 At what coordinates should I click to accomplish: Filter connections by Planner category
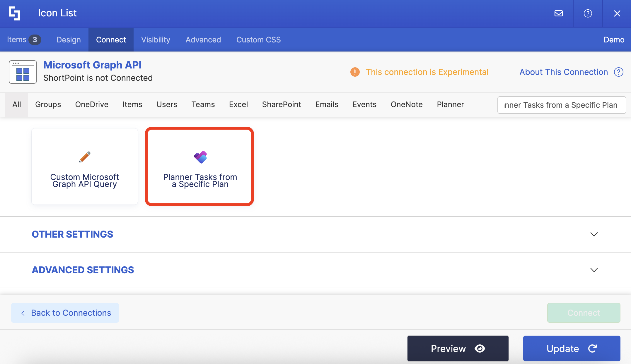450,104
